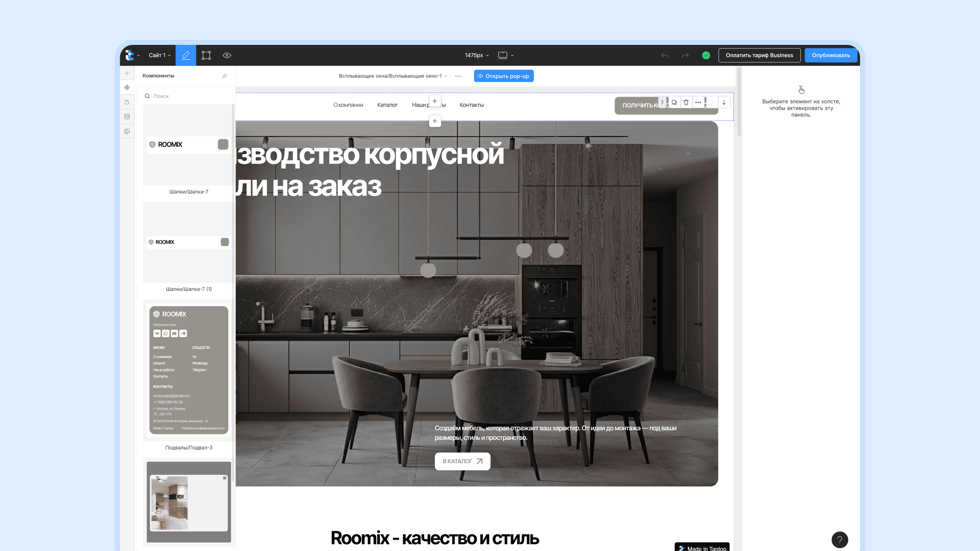
Task: Click the pages icon in left sidebar
Action: click(x=127, y=102)
